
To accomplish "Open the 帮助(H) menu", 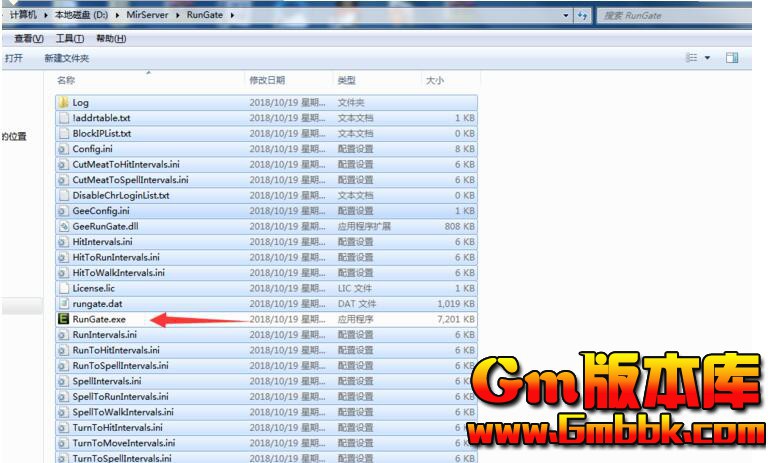I will click(110, 38).
